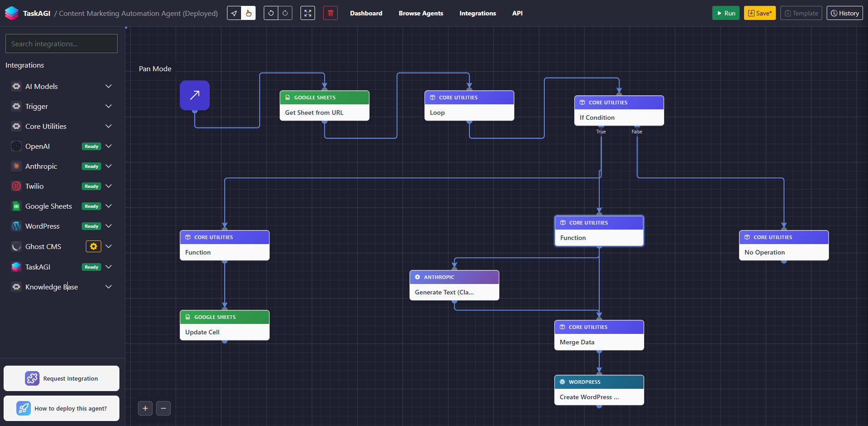Select the Function node above Merge Data

(x=599, y=231)
